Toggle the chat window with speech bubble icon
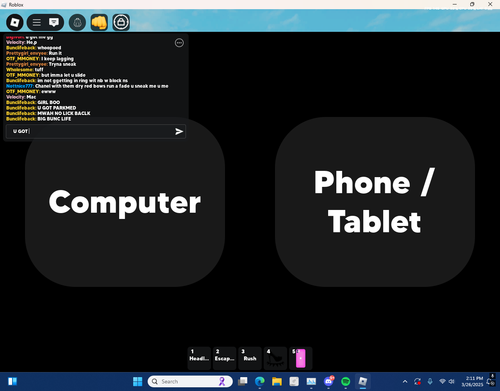This screenshot has height=391, width=500. [54, 22]
